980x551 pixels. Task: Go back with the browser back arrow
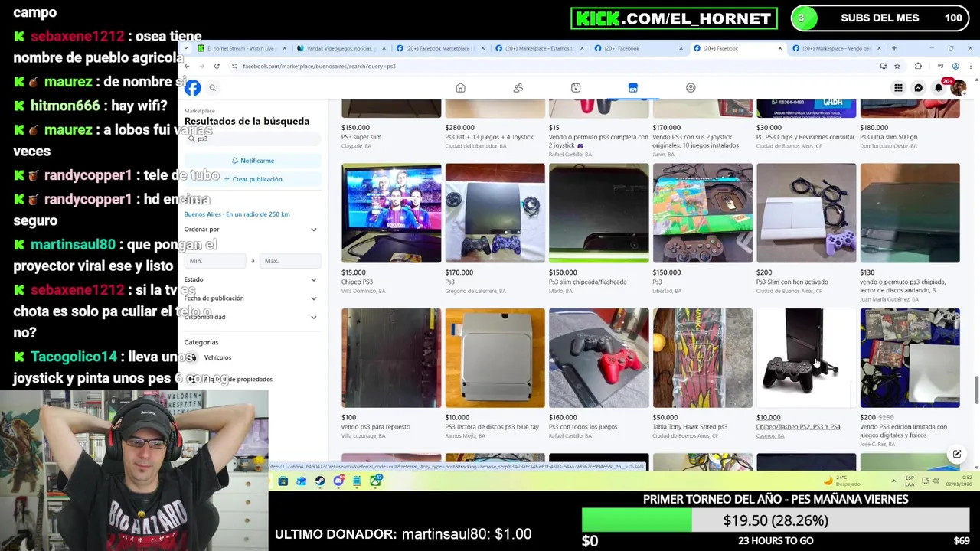(x=187, y=66)
